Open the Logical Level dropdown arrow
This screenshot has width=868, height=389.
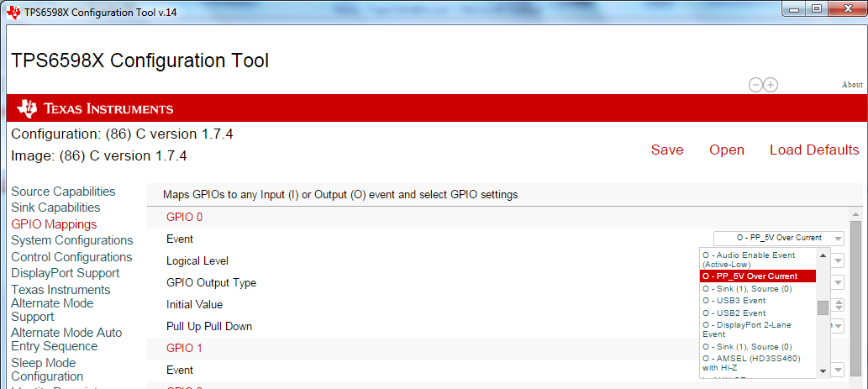click(x=838, y=260)
